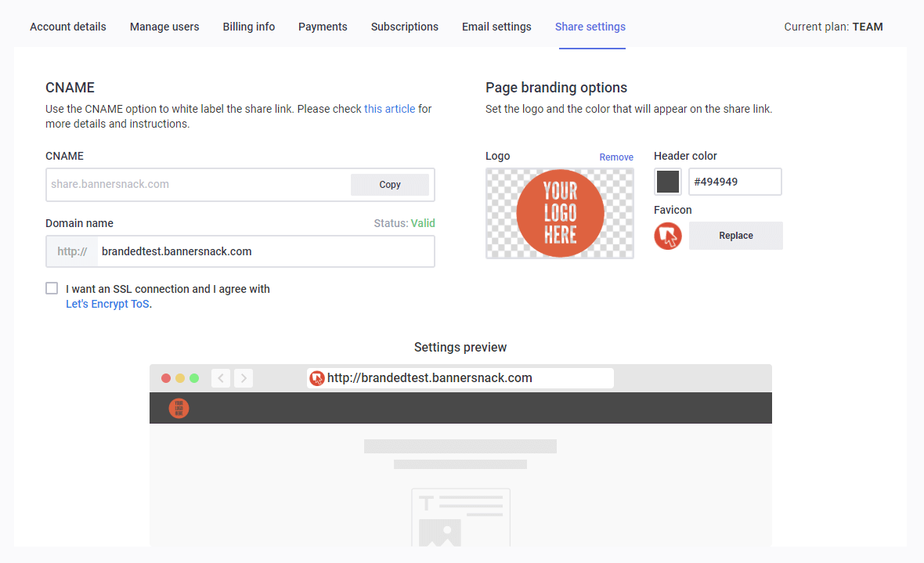Open the Subscriptions tab
This screenshot has height=563, width=924.
click(x=404, y=27)
